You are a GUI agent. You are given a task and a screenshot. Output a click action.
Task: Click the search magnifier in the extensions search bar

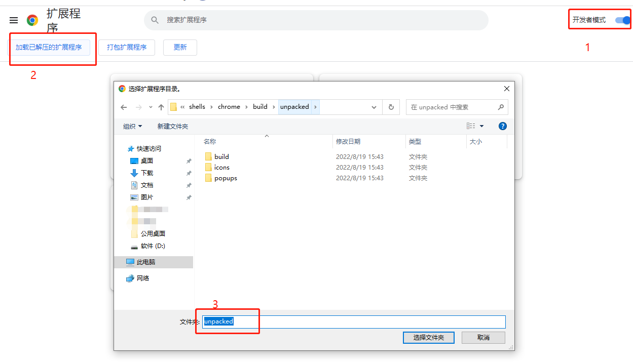[x=155, y=20]
